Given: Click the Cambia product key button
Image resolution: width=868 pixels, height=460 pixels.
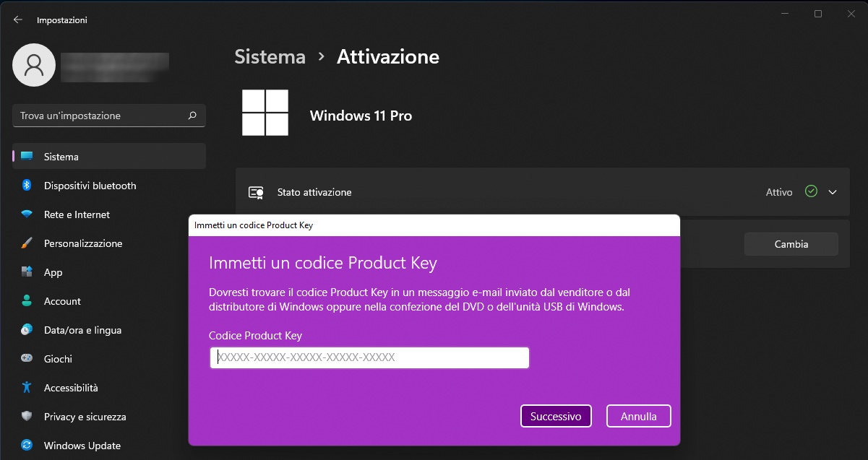Looking at the screenshot, I should click(x=791, y=244).
